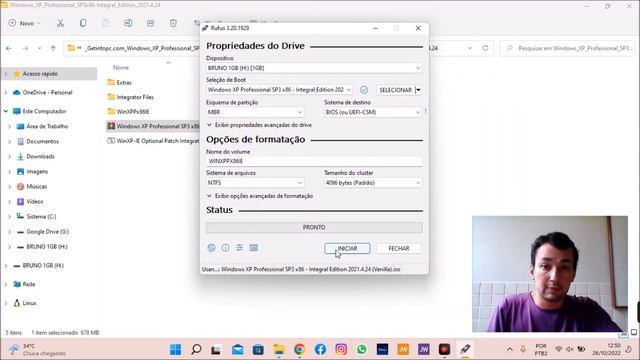Open Mail app from taskbar
The width and height of the screenshot is (640, 360).
(x=238, y=349)
